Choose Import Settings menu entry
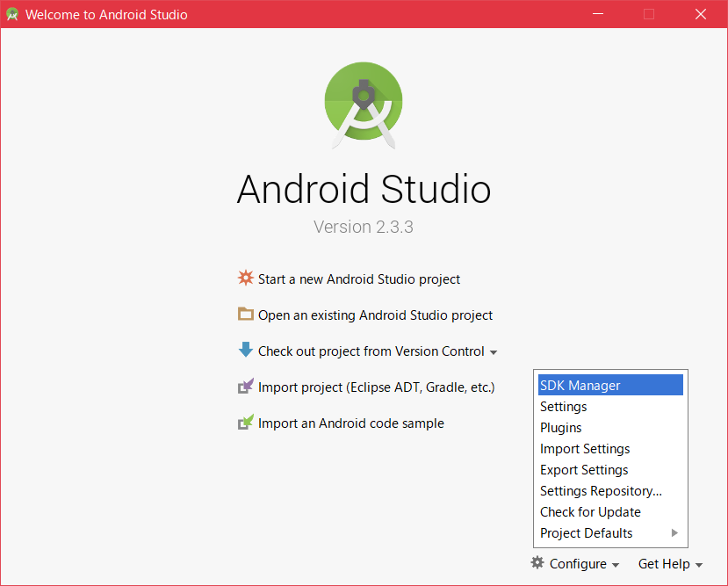728x586 pixels. pyautogui.click(x=610, y=449)
